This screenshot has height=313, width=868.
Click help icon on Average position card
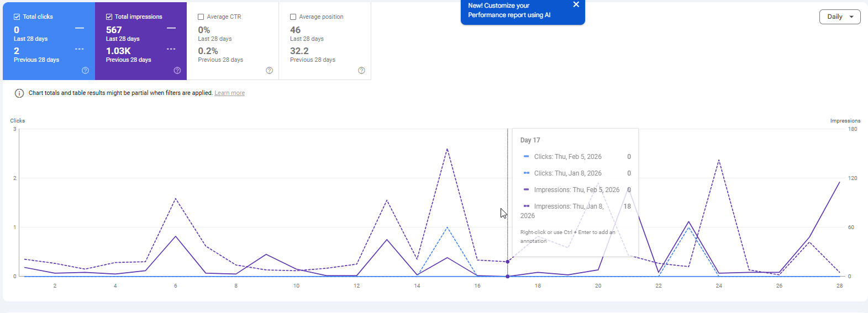pyautogui.click(x=361, y=71)
